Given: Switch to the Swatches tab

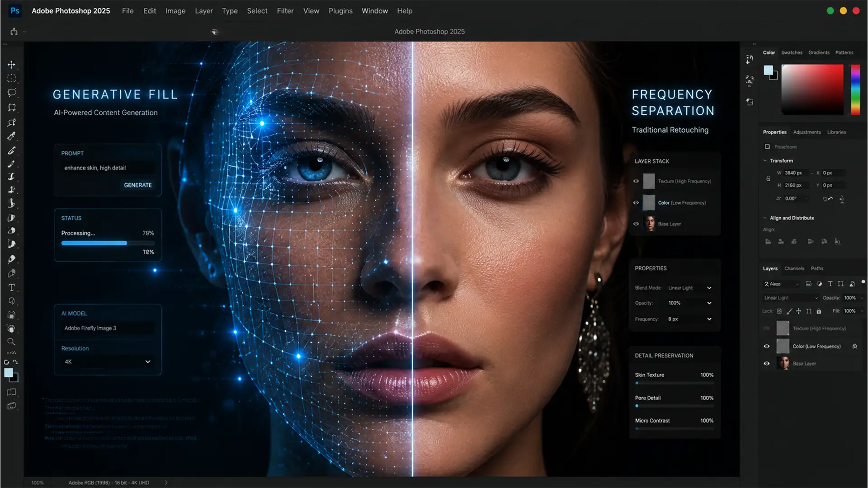Looking at the screenshot, I should (792, 52).
